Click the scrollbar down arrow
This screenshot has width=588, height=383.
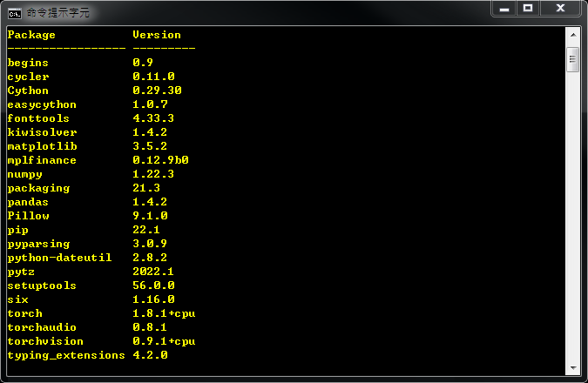point(573,368)
